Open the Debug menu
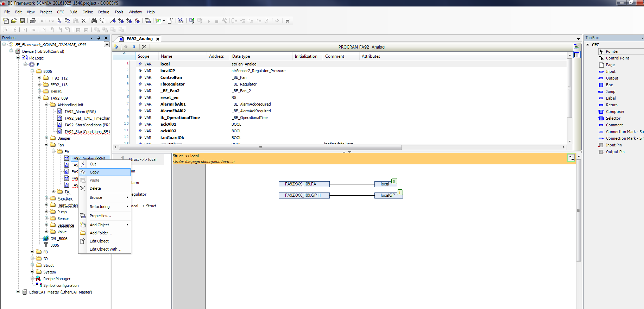Image resolution: width=644 pixels, height=309 pixels. pyautogui.click(x=103, y=12)
